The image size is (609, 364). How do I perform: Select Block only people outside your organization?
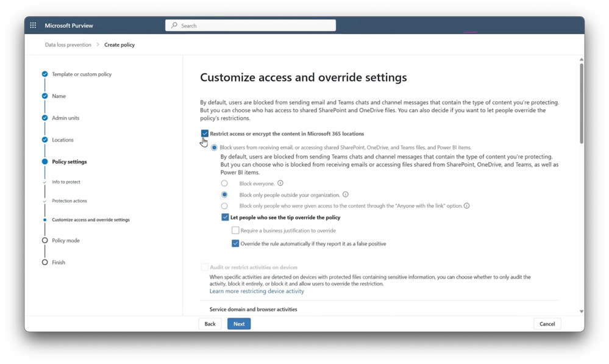click(224, 194)
